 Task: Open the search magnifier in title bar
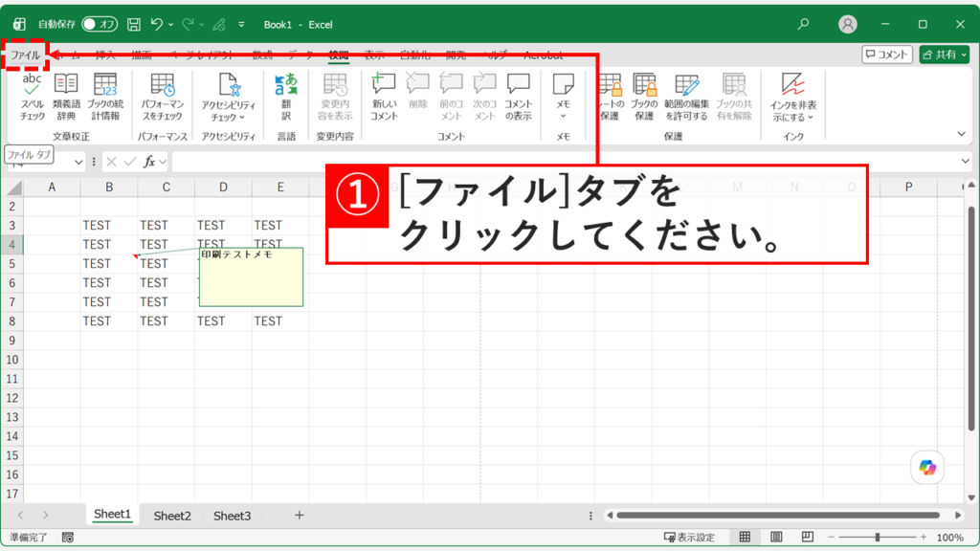(803, 24)
